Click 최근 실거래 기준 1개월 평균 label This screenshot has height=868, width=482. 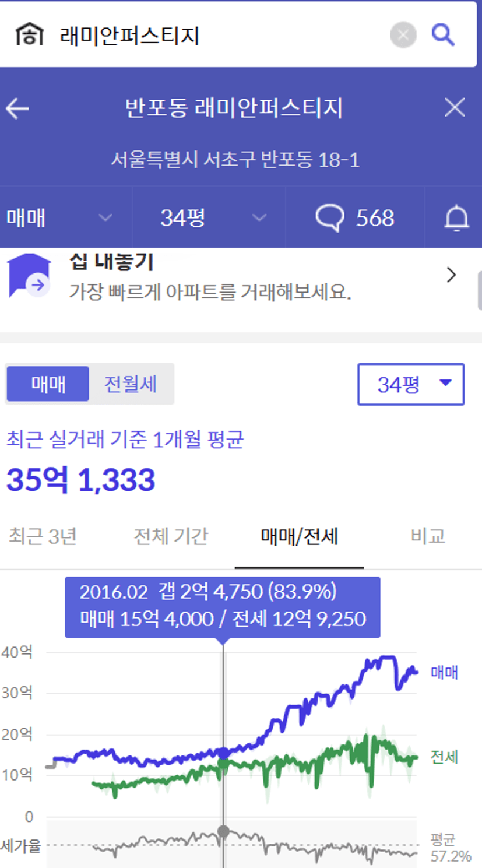tap(125, 440)
